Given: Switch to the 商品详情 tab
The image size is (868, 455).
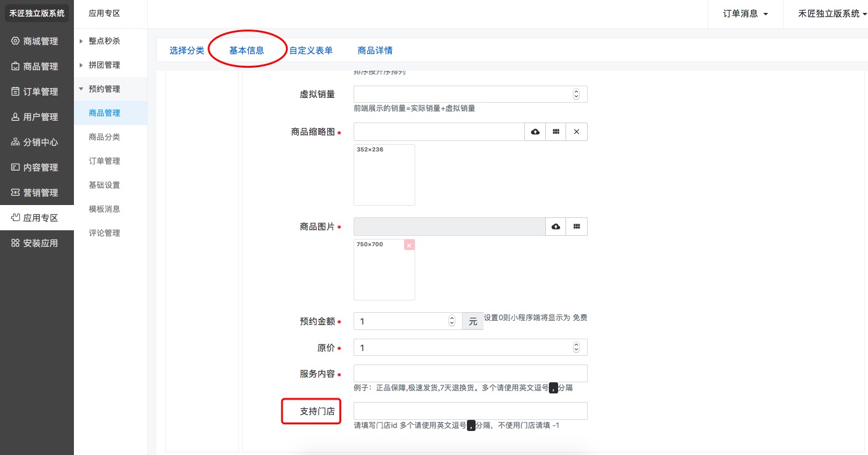Looking at the screenshot, I should (375, 50).
